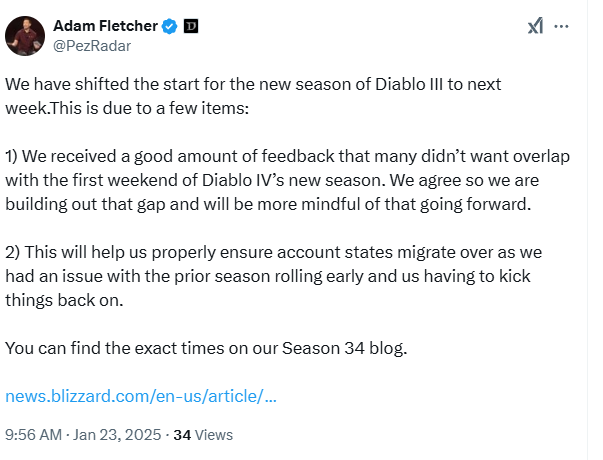603x460 pixels.
Task: Open Adam Fletcher's profile picture
Action: [24, 35]
